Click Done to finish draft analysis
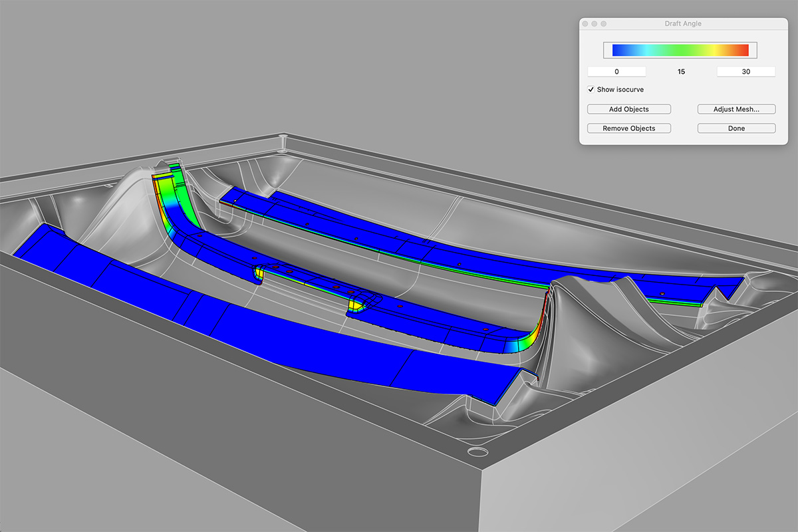This screenshot has width=798, height=532. click(x=736, y=128)
